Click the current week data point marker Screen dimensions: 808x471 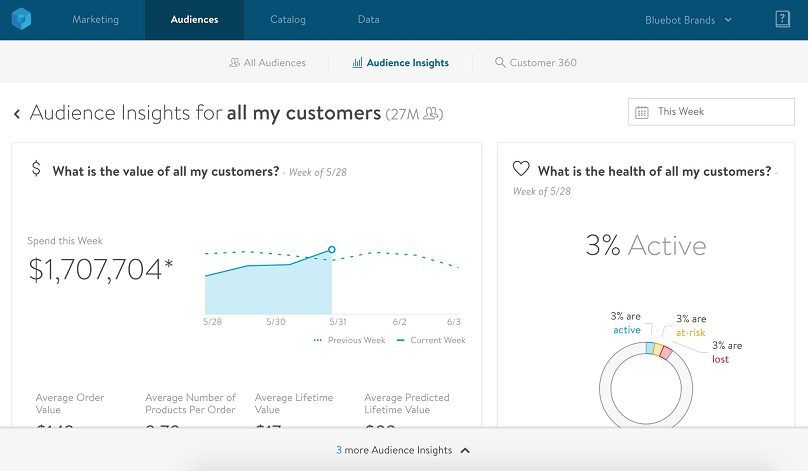click(331, 250)
